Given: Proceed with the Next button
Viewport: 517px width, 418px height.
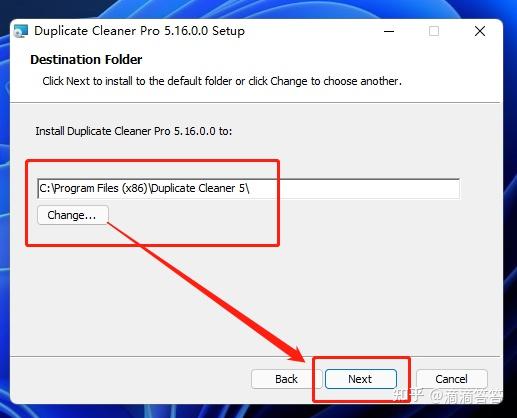Looking at the screenshot, I should coord(361,379).
